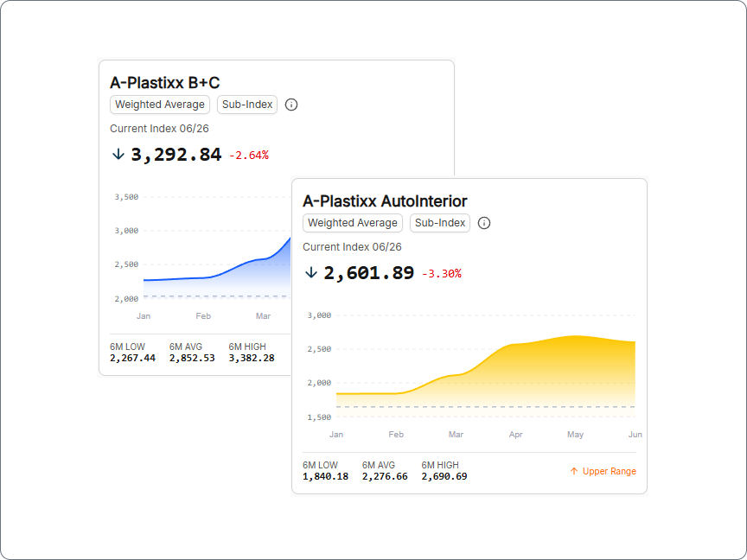Click the yellow AutoInterior area chart

click(x=486, y=376)
